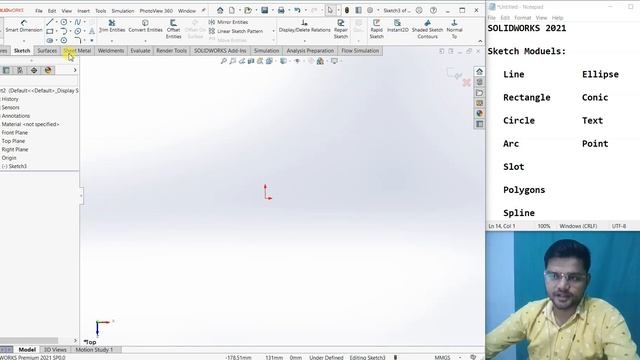Image resolution: width=640 pixels, height=360 pixels.
Task: Switch to the Flow Simulation tab
Action: pos(360,51)
